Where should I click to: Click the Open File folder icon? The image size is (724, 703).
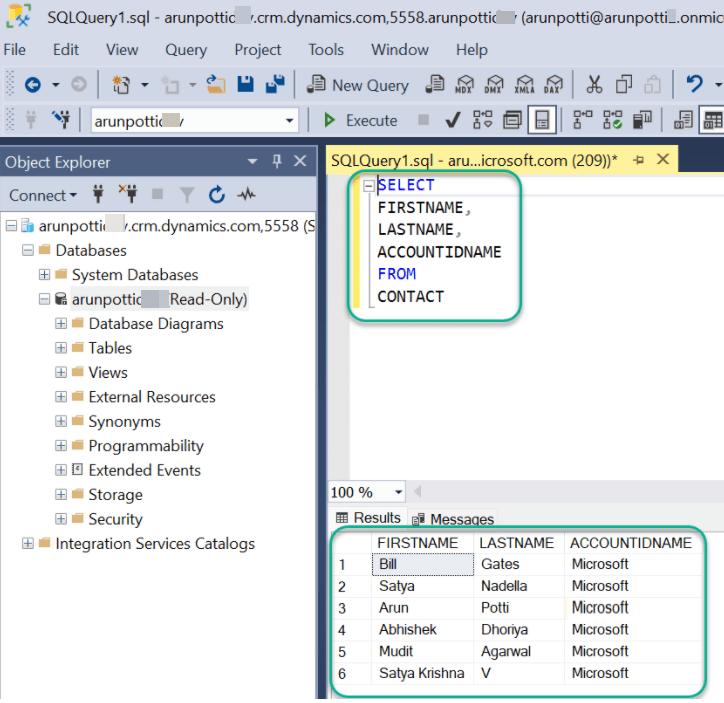tap(216, 84)
